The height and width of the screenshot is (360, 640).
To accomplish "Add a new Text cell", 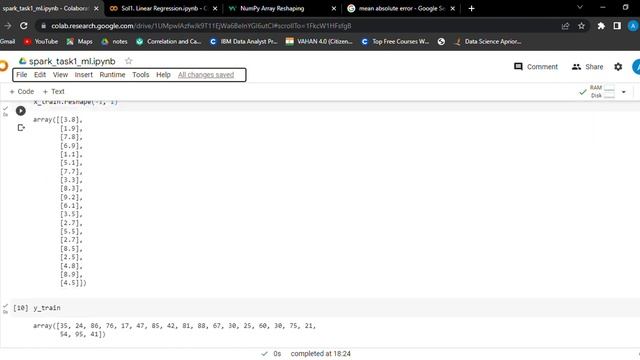I will (53, 91).
